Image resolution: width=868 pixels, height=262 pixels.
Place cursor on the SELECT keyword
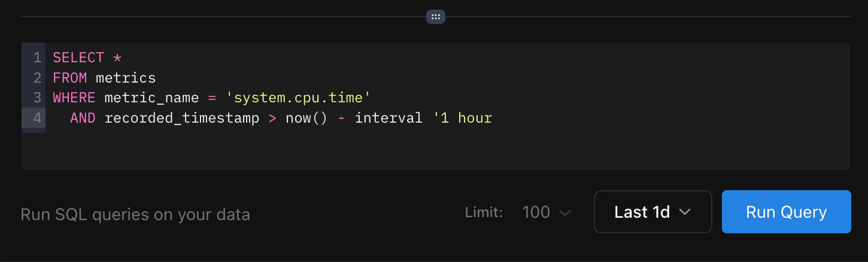[x=78, y=57]
